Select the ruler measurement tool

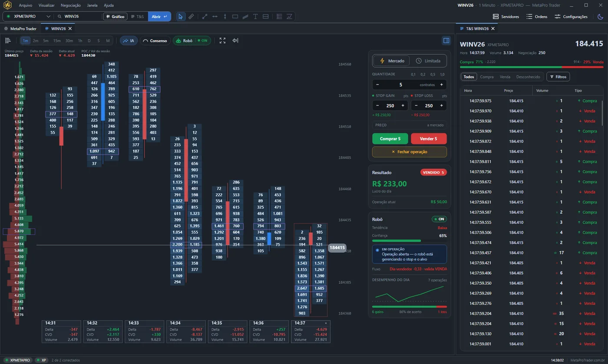(192, 16)
